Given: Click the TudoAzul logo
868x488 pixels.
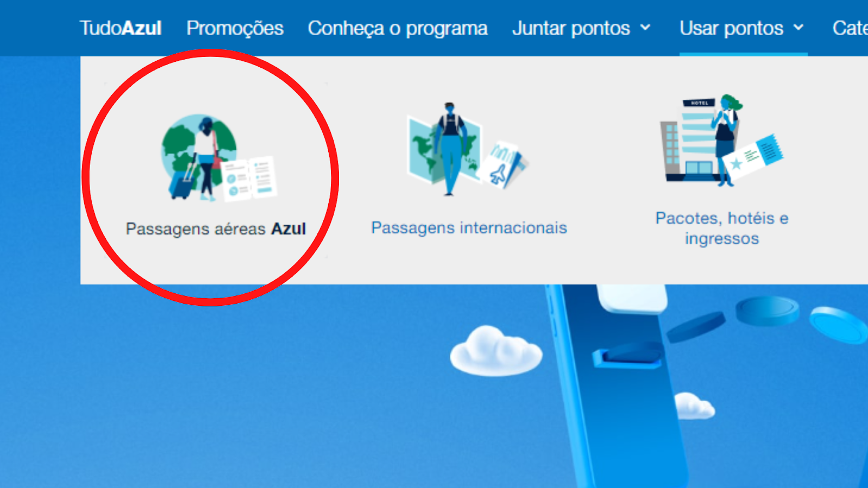Looking at the screenshot, I should pyautogui.click(x=120, y=28).
